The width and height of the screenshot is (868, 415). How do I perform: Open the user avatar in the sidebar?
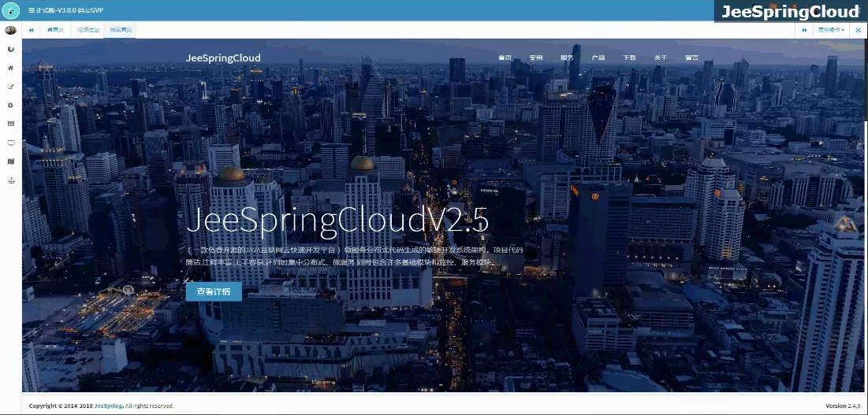(x=10, y=31)
